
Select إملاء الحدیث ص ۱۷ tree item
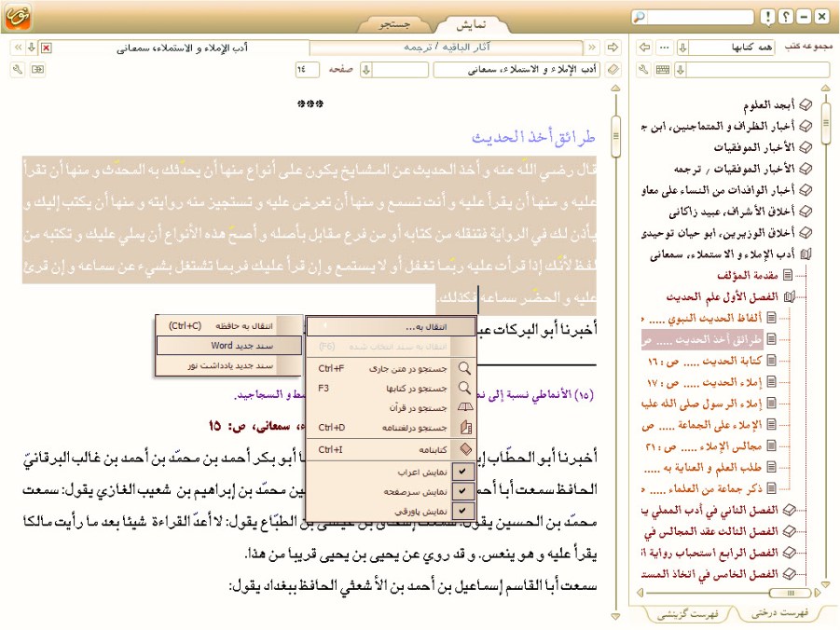(705, 382)
